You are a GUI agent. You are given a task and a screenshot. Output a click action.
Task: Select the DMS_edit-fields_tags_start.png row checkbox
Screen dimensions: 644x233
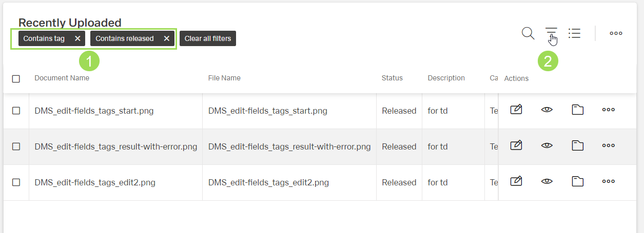pos(16,111)
